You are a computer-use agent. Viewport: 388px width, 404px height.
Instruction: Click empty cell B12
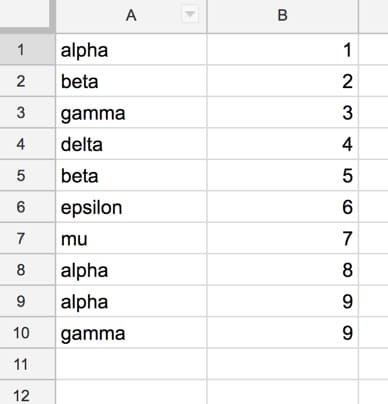tap(282, 393)
